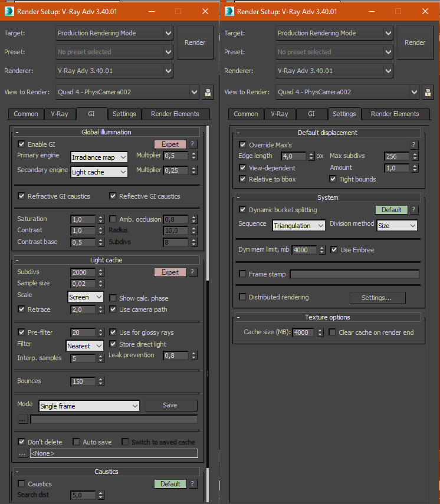Viewport: 440px width, 504px height.
Task: Collapse the System rollout header
Action: (x=327, y=197)
